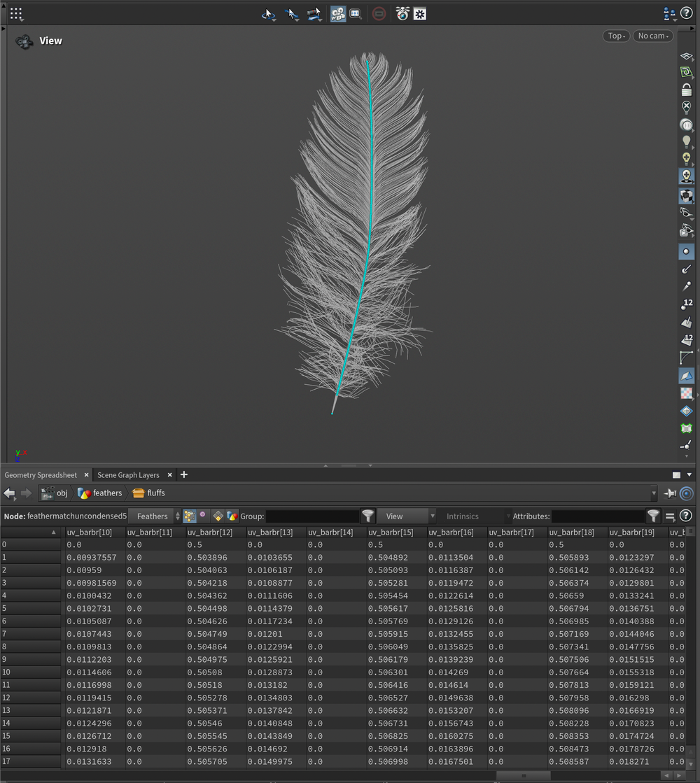Open the Feathers selector dropdown
Screen dimensions: 700x783
pos(152,516)
